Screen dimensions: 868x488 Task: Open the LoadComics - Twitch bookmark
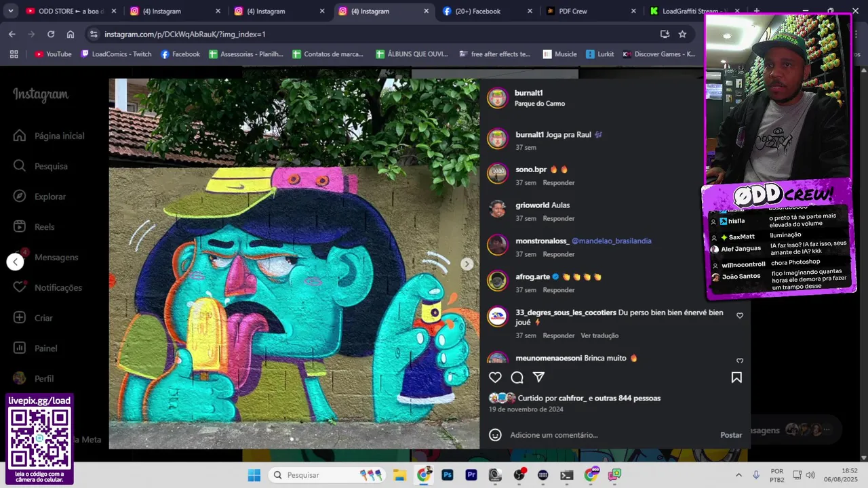116,54
